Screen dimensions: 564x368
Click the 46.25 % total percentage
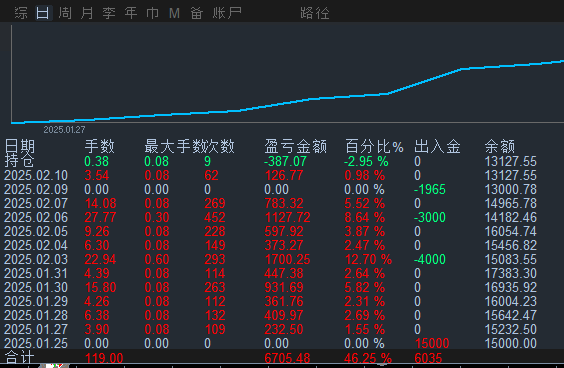pyautogui.click(x=368, y=358)
